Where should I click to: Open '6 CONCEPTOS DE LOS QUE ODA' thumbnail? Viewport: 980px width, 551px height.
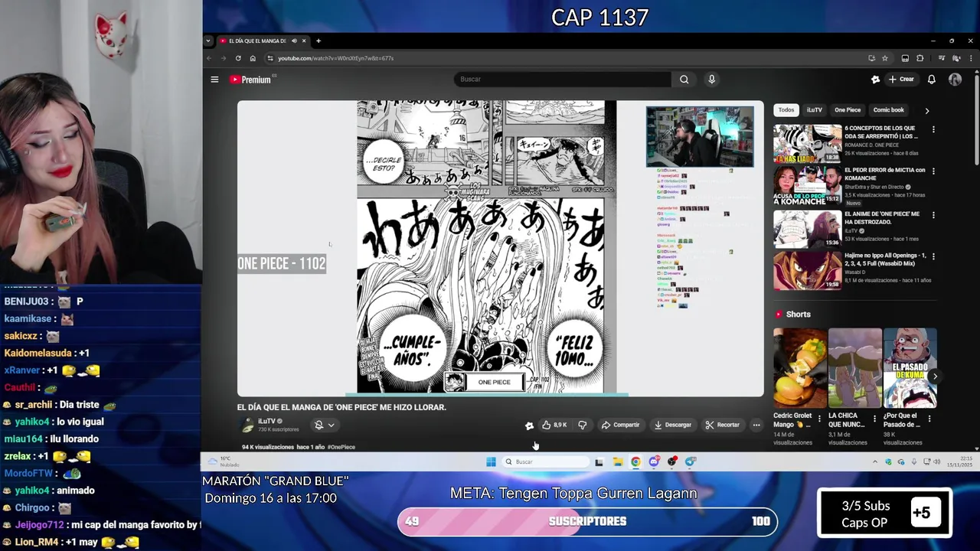pos(807,142)
